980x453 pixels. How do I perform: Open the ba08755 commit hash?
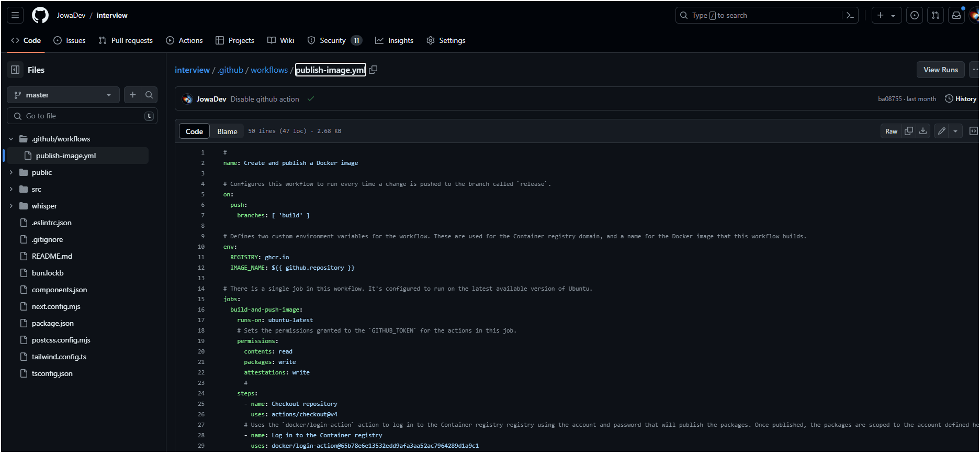click(x=889, y=98)
